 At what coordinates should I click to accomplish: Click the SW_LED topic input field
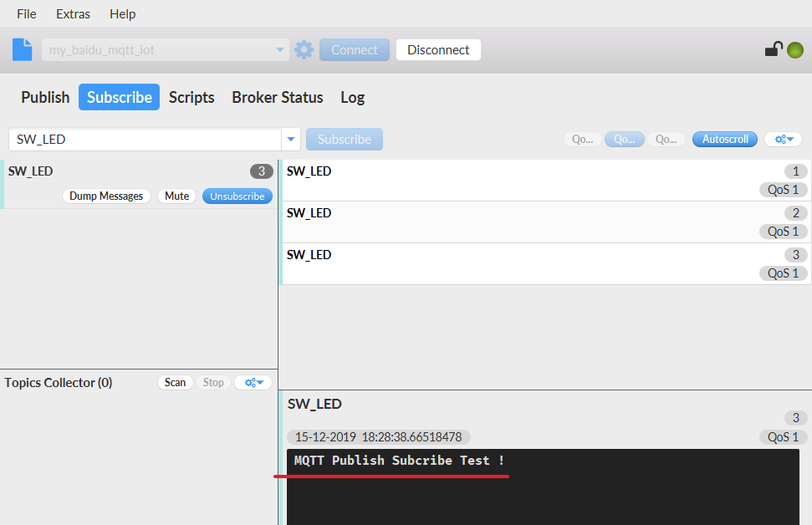(x=145, y=140)
